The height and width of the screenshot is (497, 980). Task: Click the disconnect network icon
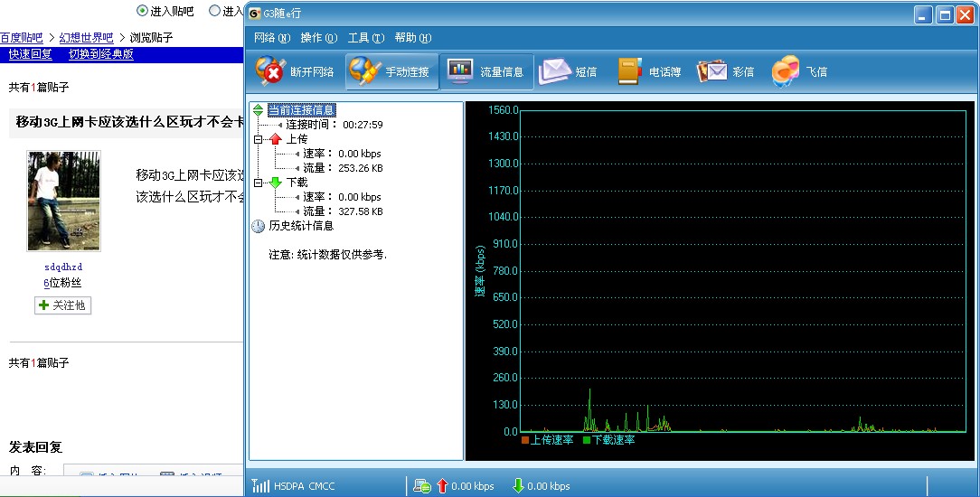point(270,70)
